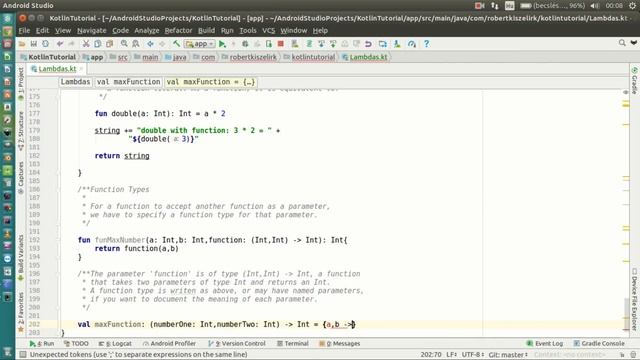Open the app run configuration dropdown
640x360 pixels.
199,44
